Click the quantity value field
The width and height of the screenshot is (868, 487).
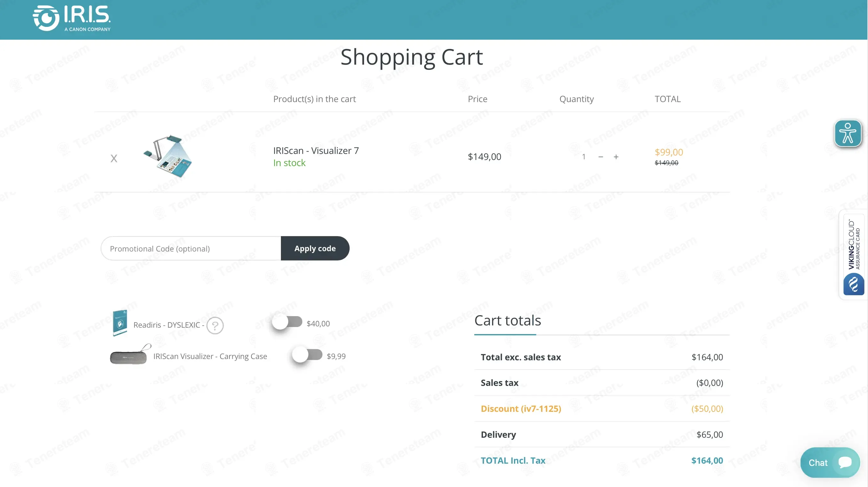pyautogui.click(x=584, y=157)
